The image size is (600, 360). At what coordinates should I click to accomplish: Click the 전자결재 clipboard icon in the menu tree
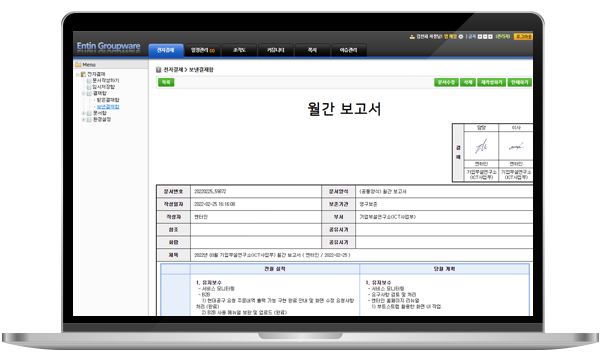tap(83, 74)
